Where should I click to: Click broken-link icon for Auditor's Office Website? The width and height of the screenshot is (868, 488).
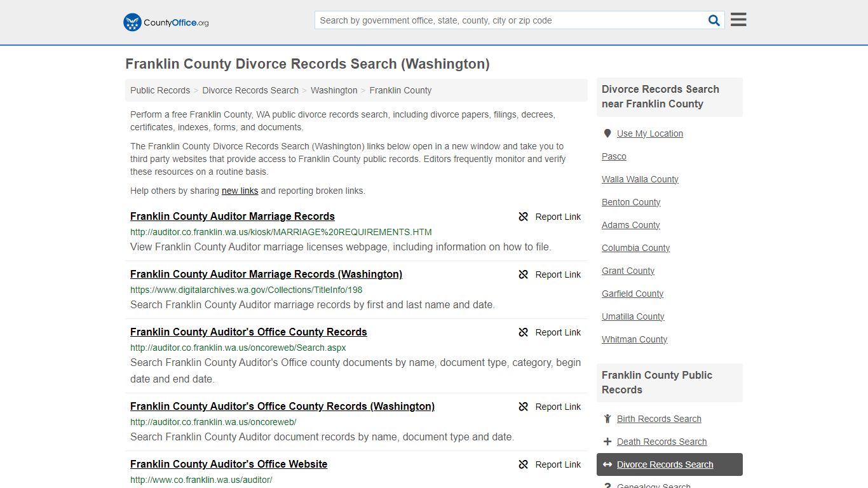pos(524,464)
